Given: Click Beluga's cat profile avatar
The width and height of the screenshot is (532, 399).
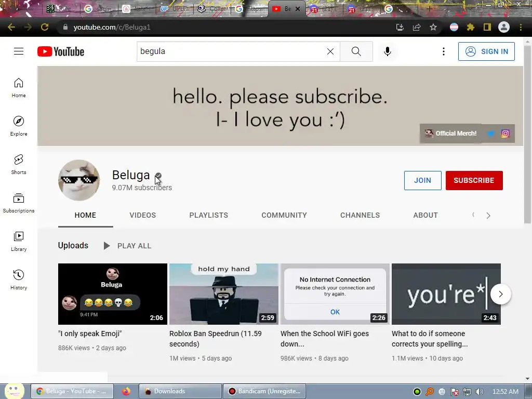Looking at the screenshot, I should coord(79,180).
